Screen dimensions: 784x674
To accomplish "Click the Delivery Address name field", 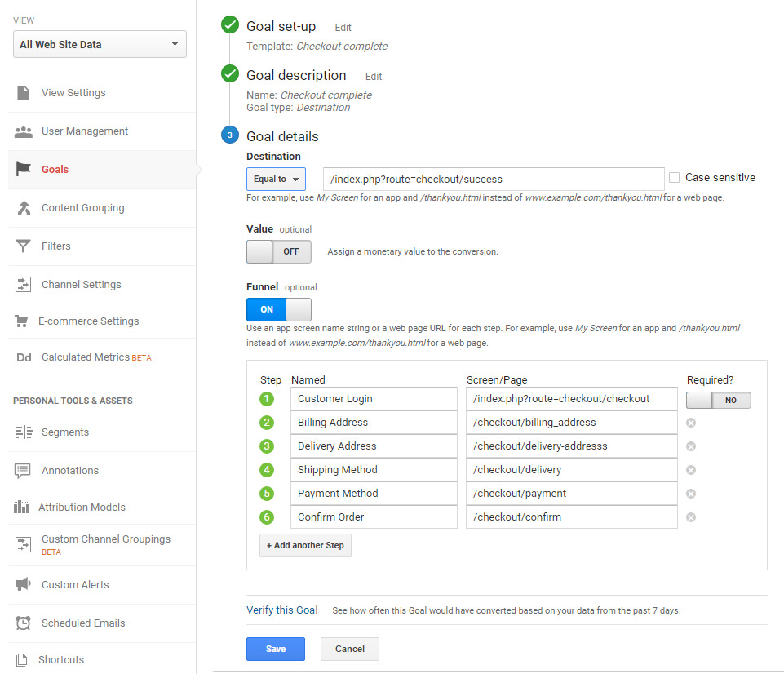I will click(x=374, y=446).
